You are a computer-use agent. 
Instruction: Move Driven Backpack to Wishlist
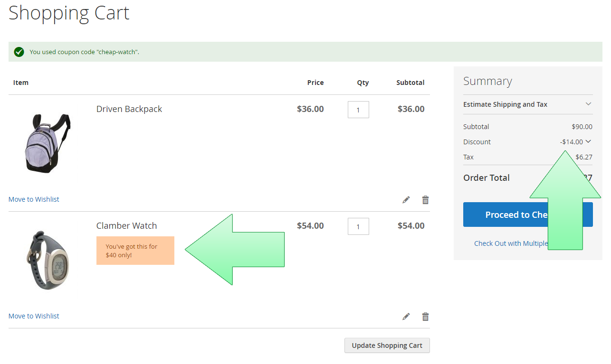click(34, 199)
